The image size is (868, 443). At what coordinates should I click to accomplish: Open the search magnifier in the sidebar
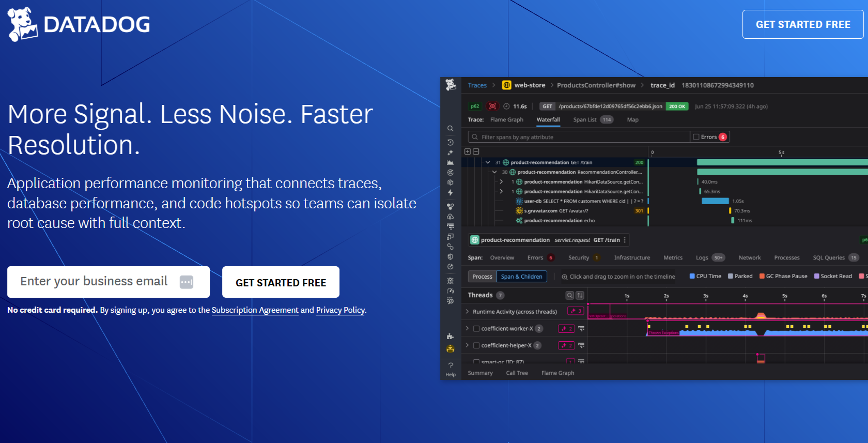450,128
